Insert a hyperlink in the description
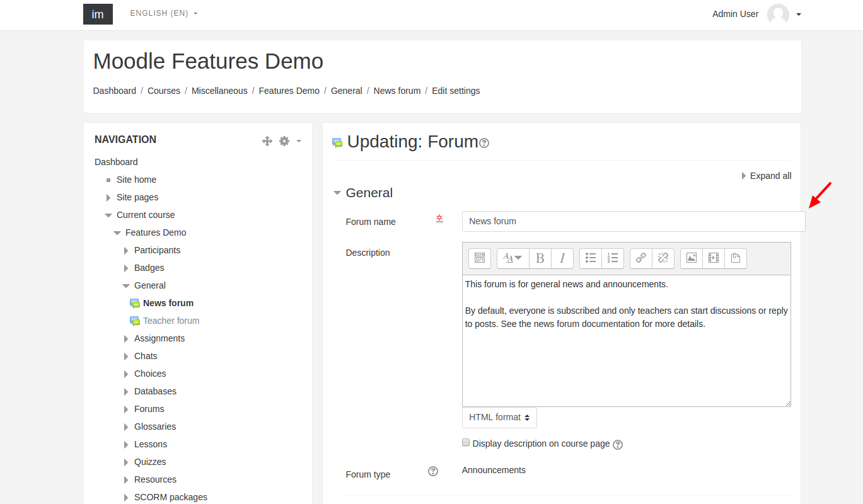Image resolution: width=863 pixels, height=504 pixels. point(641,258)
